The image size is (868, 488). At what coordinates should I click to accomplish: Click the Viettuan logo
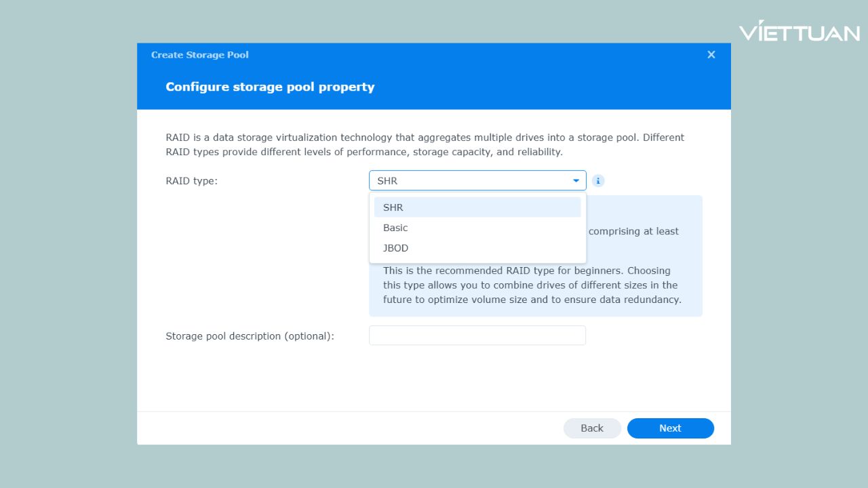pyautogui.click(x=799, y=31)
